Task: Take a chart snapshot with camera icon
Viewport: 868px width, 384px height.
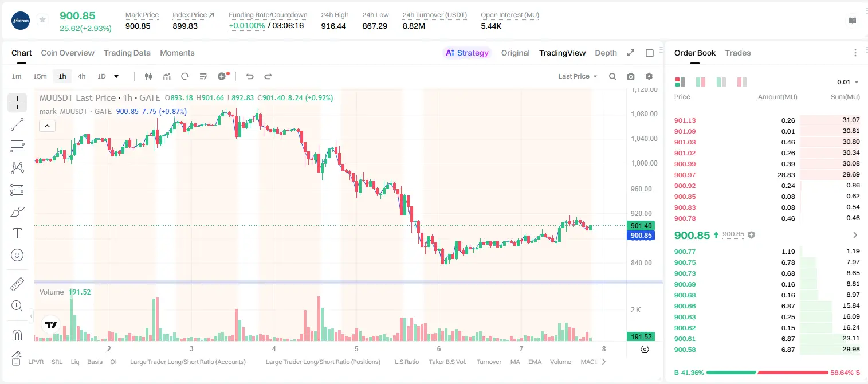Action: tap(631, 76)
